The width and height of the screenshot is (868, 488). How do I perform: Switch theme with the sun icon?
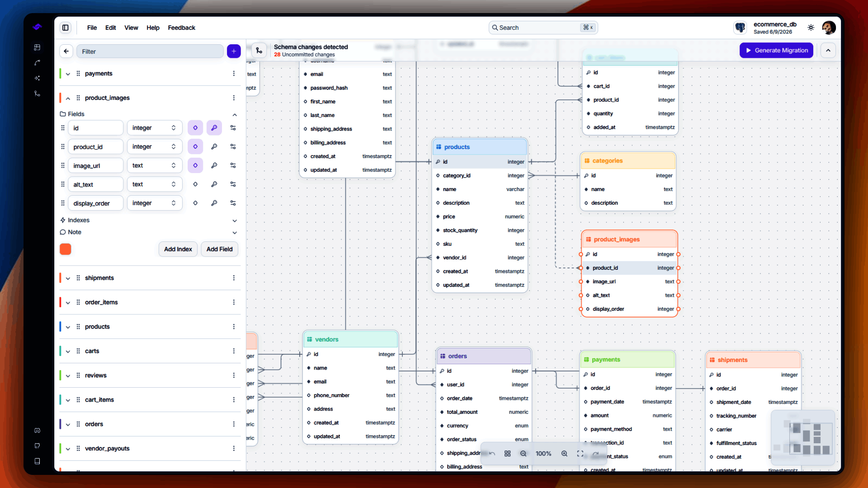click(811, 28)
